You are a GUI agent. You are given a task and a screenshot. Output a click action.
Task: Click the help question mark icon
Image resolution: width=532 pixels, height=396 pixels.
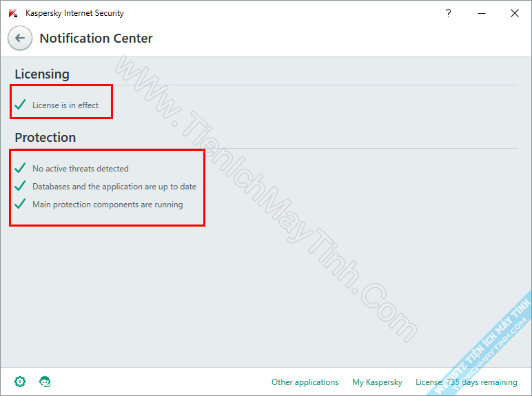(x=448, y=13)
